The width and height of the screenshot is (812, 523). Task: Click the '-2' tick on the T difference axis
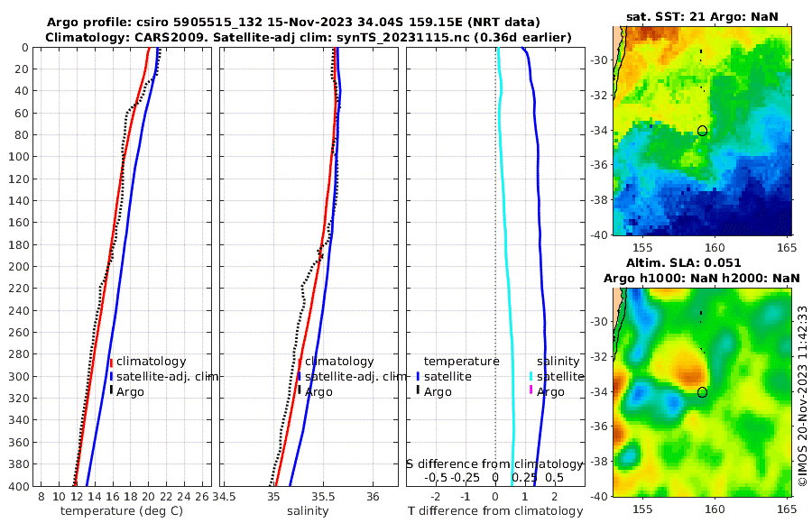pyautogui.click(x=435, y=497)
